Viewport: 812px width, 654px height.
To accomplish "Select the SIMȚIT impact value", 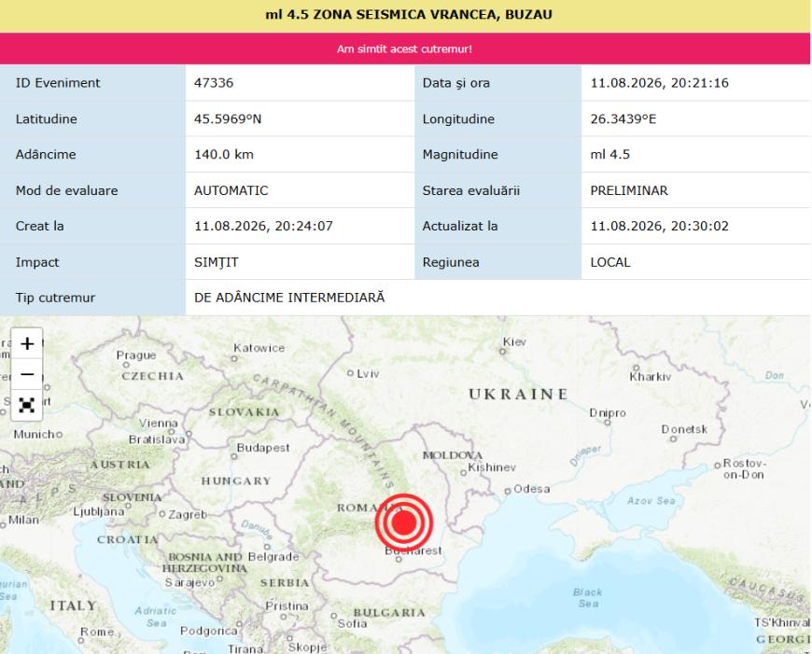I will click(217, 262).
